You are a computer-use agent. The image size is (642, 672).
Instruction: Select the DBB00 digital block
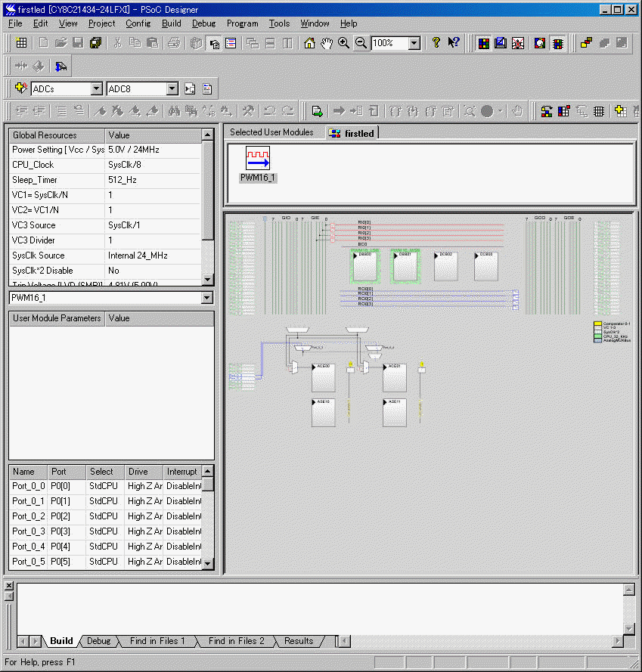365,267
